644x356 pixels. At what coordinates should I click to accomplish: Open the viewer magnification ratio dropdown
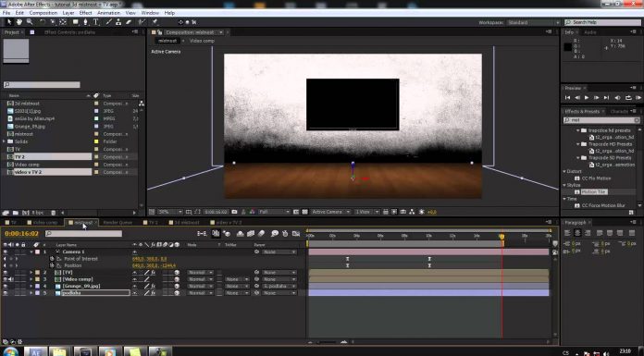point(170,212)
